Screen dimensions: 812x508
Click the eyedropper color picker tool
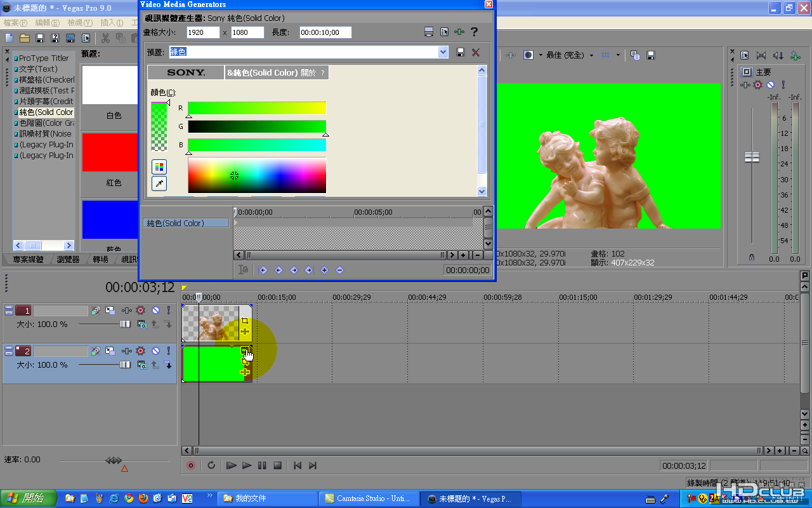click(159, 184)
